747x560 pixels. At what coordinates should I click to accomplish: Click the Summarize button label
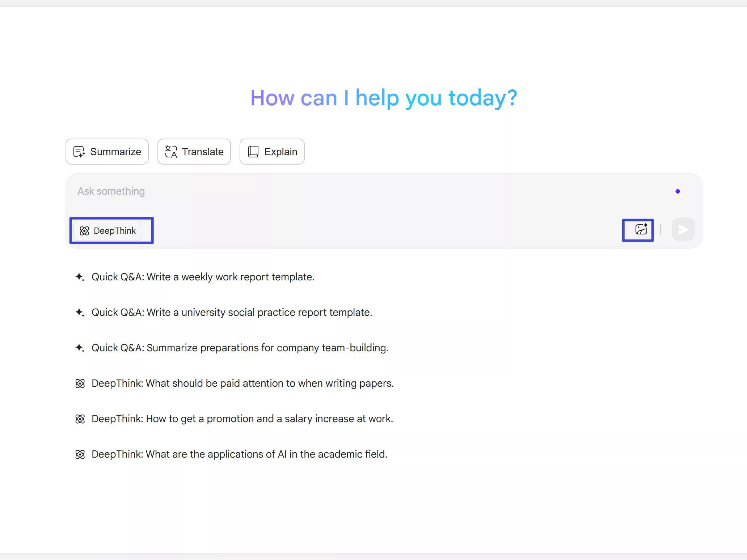[115, 152]
